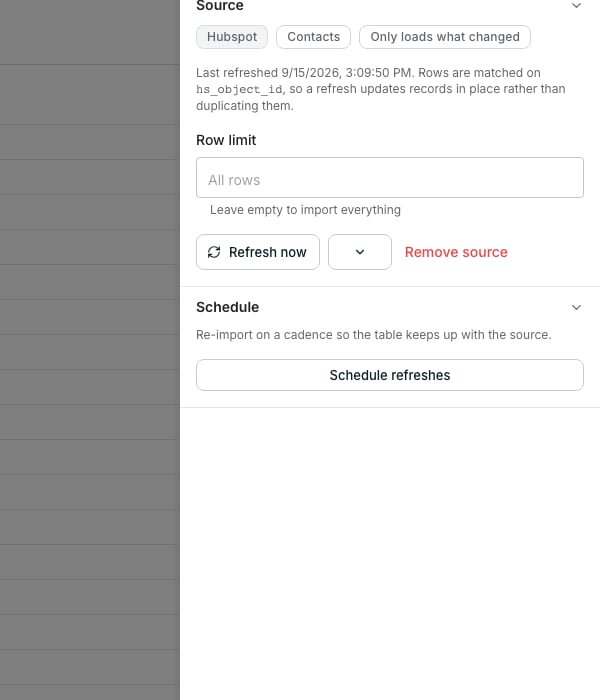
Task: Click the hs_object_id code text
Action: (x=239, y=89)
